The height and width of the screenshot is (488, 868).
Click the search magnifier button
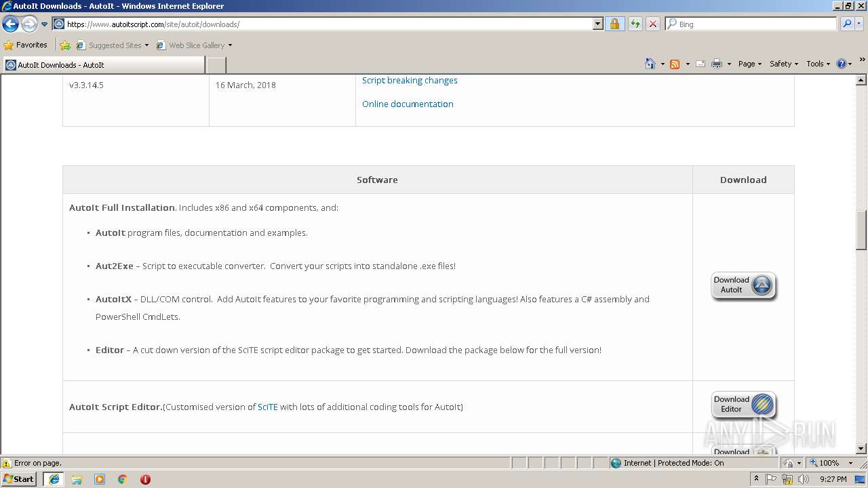point(846,24)
